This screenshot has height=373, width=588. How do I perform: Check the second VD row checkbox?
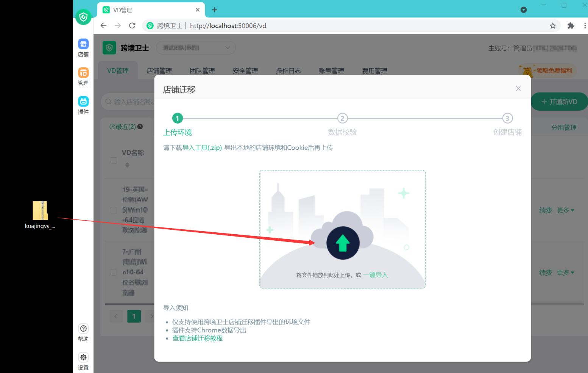(x=114, y=273)
